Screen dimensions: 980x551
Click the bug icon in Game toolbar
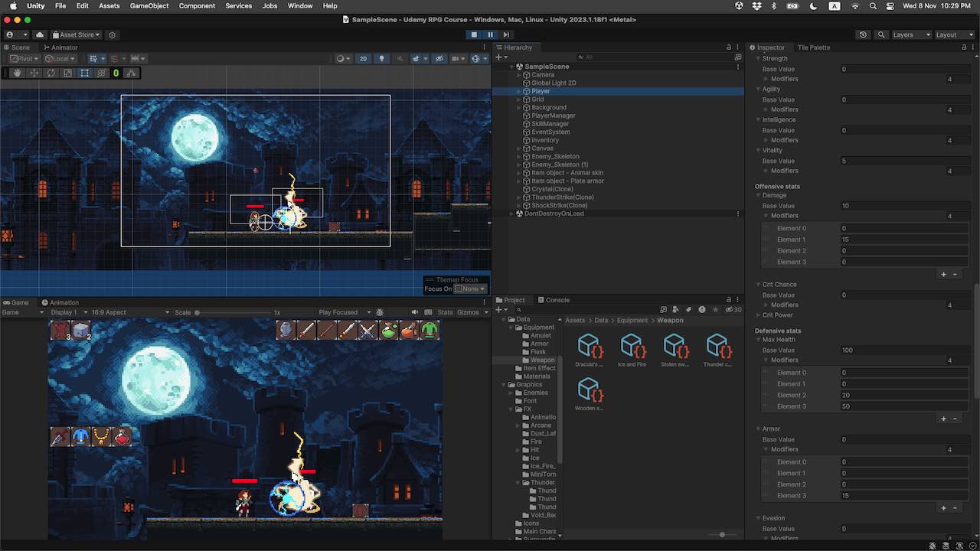click(x=380, y=312)
